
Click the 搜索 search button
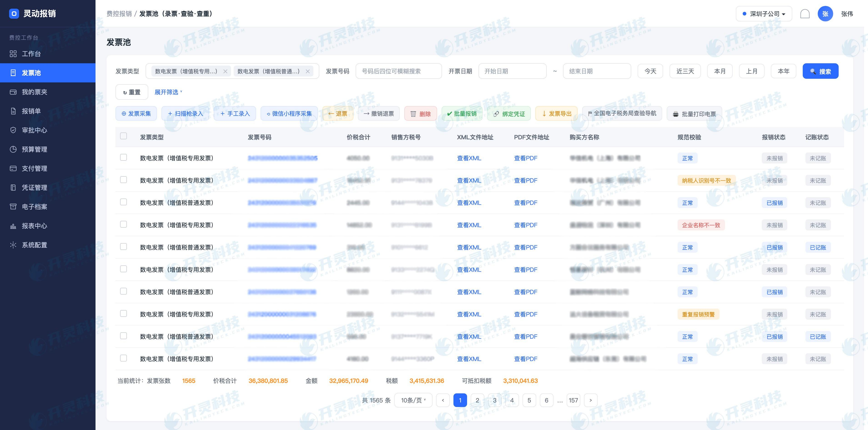click(820, 71)
